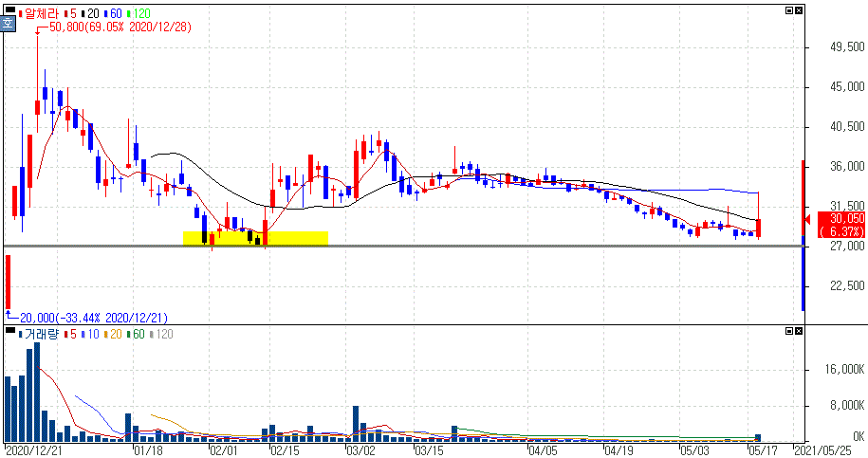Select the 알체라 price series legend
Screen dimensions: 868x458
[39, 13]
